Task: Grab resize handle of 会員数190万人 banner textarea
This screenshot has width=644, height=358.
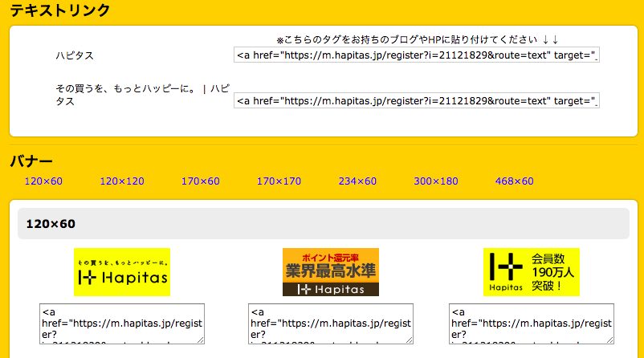Action: (x=610, y=340)
